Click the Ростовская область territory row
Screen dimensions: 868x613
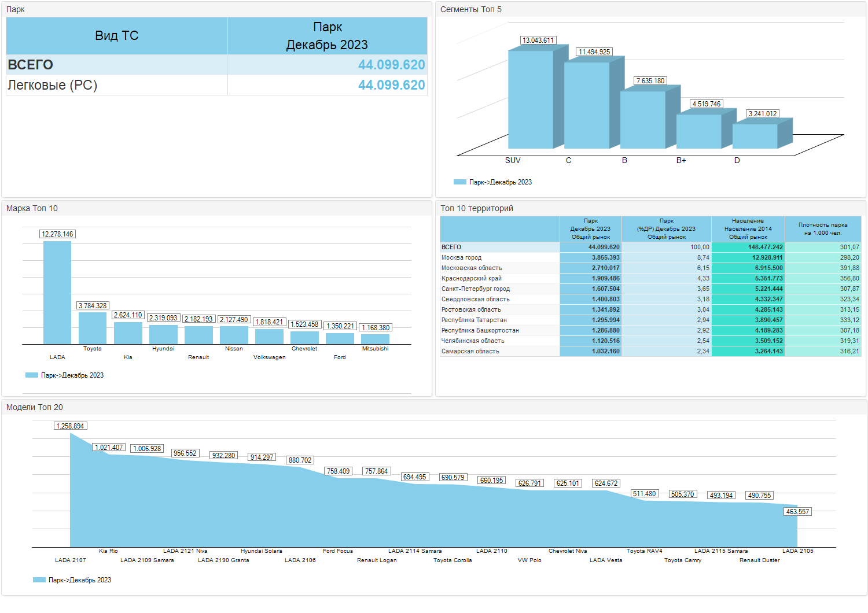tap(650, 309)
